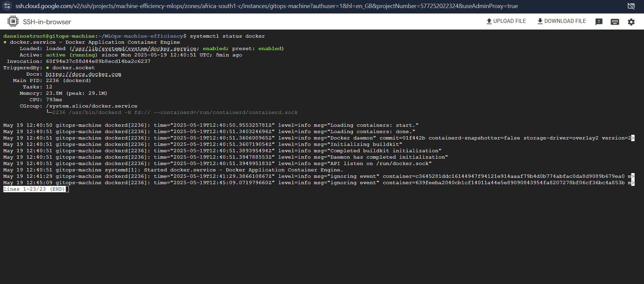Image resolution: width=644 pixels, height=284 pixels.
Task: Click the '~/MLOps-machine-efficiency' directory path in prompt
Action: tap(141, 36)
